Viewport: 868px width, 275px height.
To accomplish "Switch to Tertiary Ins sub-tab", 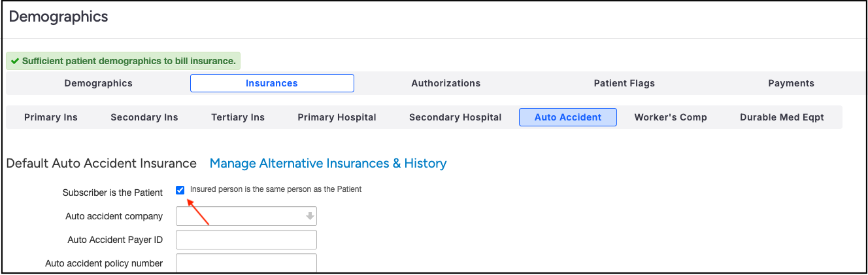I will [238, 117].
